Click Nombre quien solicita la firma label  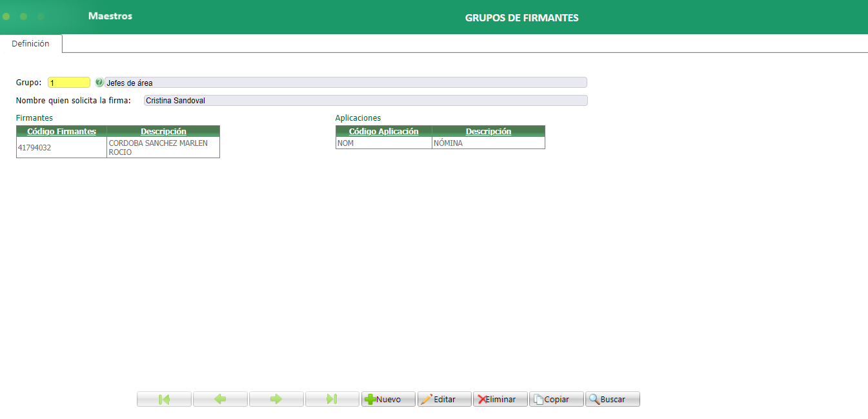coord(74,100)
